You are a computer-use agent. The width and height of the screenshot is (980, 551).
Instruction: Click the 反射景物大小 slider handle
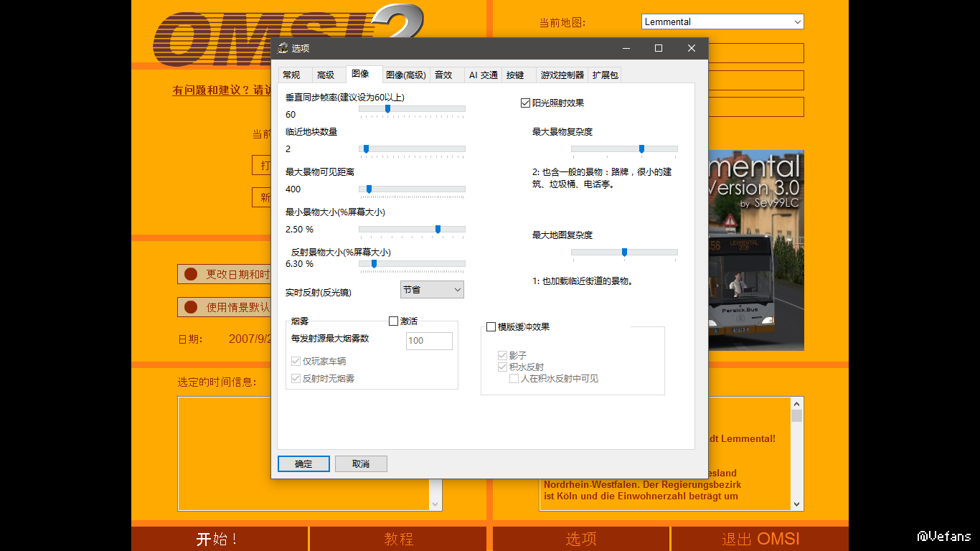374,264
